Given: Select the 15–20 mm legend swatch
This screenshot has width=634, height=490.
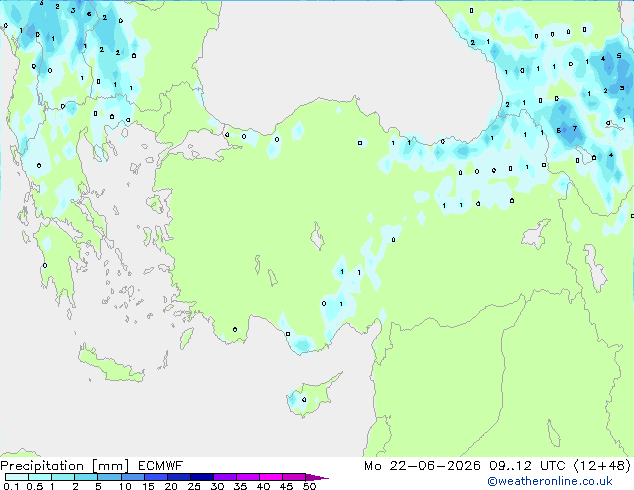Looking at the screenshot, I should (x=155, y=477).
